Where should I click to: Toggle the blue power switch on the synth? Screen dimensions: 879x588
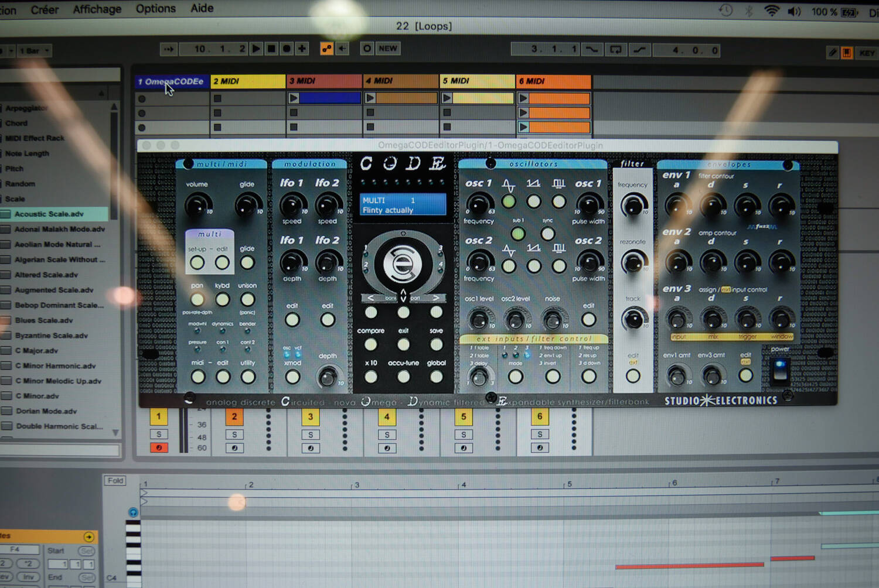[780, 371]
